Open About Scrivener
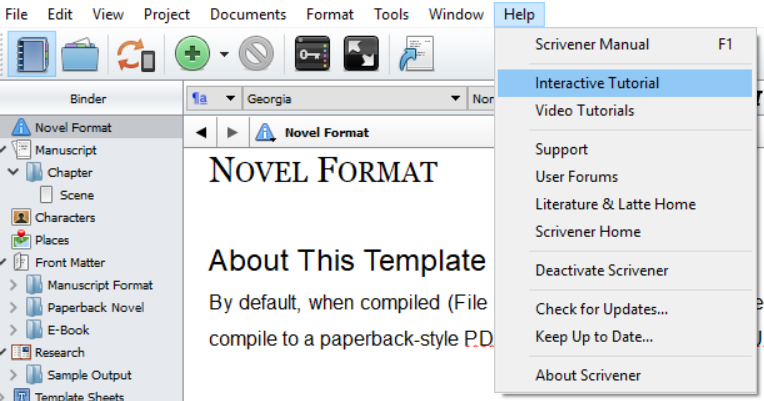The image size is (764, 401). pos(626,375)
